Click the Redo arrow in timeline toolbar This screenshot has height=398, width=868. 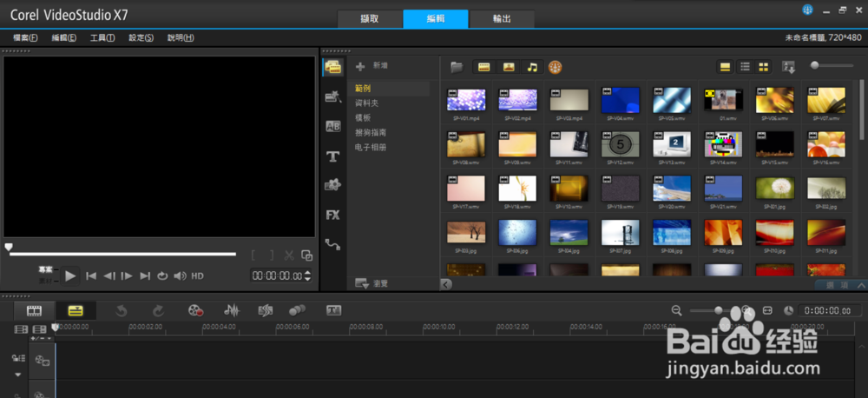158,310
